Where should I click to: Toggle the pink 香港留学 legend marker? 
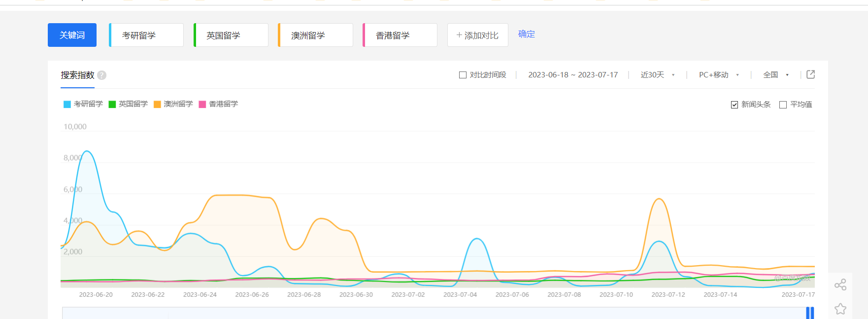point(202,104)
